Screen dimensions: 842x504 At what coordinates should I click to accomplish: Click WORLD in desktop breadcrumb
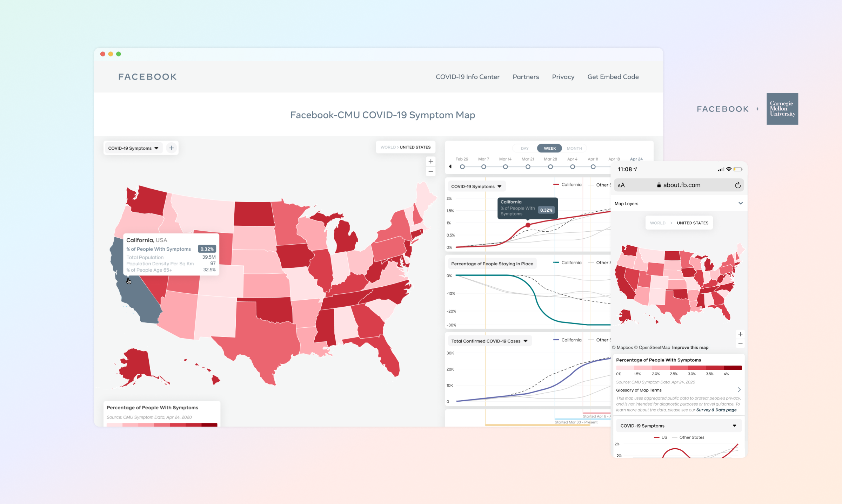(388, 147)
